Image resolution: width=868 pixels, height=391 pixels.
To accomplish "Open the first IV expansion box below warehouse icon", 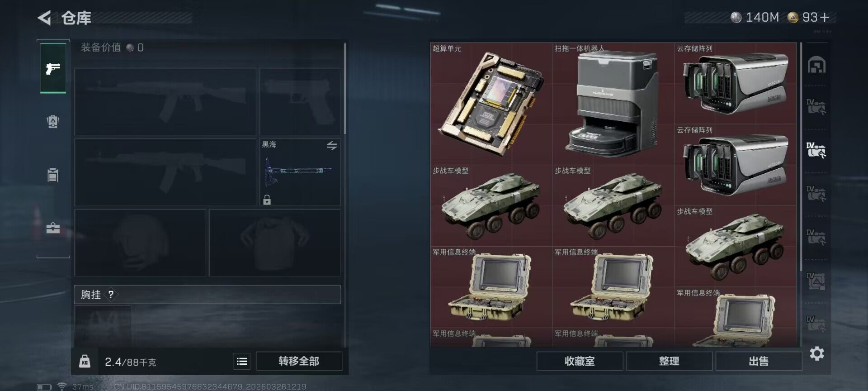I will [816, 106].
